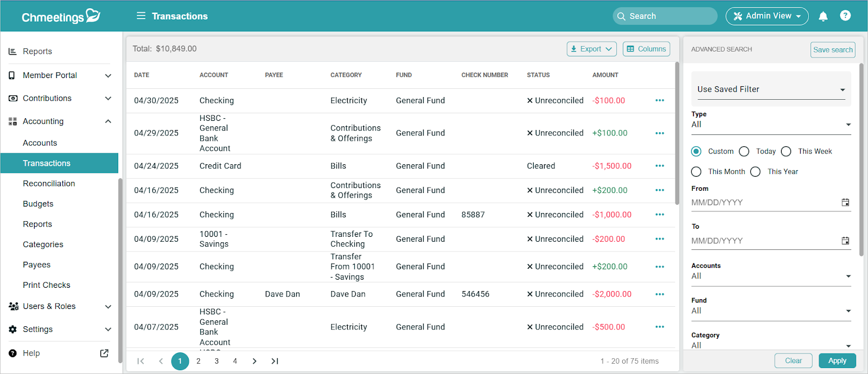
Task: Click the top Search box
Action: click(665, 16)
